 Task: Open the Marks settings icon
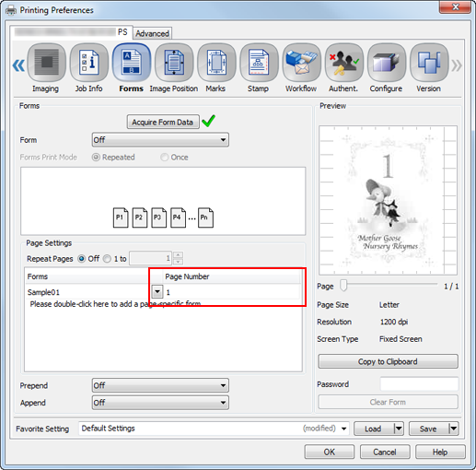tap(216, 63)
